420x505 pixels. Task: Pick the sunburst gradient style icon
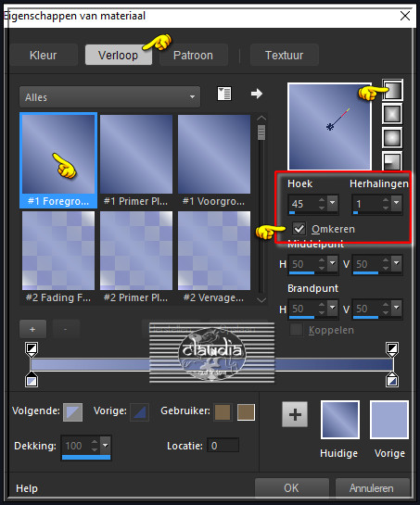coord(392,137)
